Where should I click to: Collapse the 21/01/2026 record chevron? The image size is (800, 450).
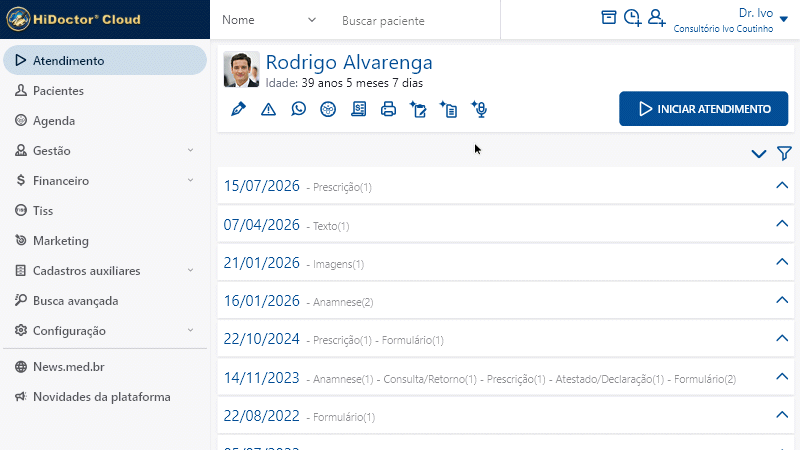pos(782,262)
